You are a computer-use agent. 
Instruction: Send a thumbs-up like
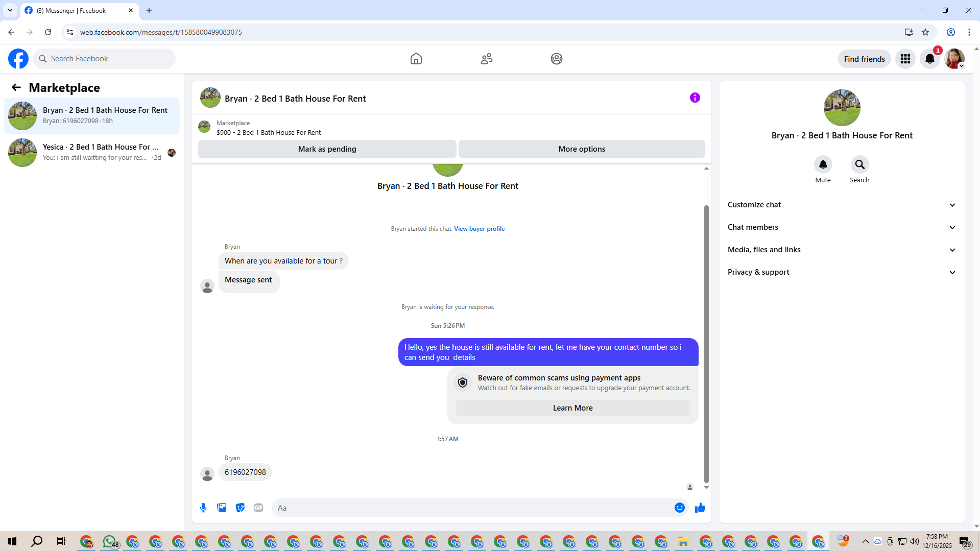(x=700, y=508)
